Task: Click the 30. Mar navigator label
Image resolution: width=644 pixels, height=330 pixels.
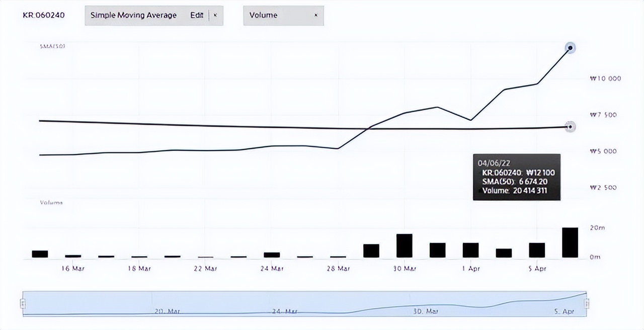Action: (x=426, y=311)
